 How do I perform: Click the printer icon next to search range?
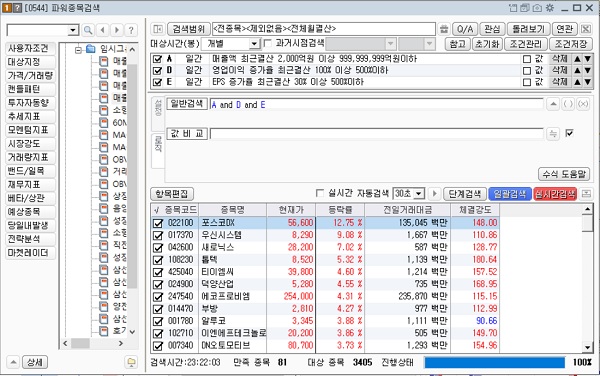443,29
